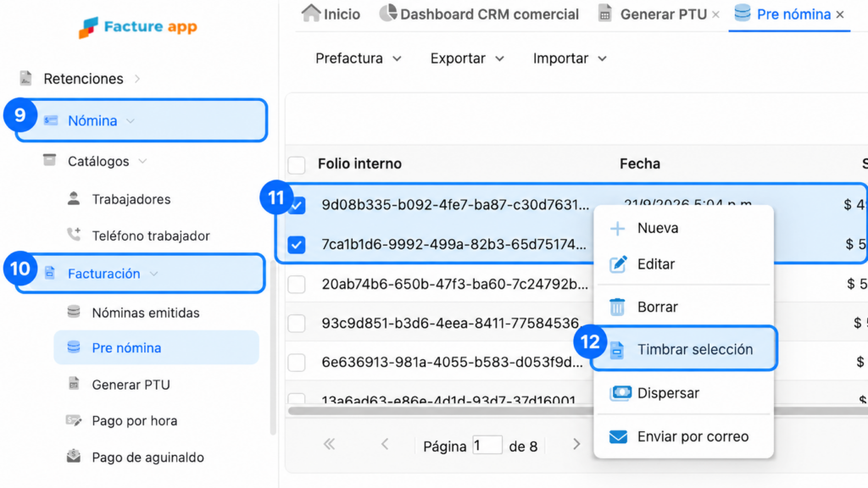868x488 pixels.
Task: Collapse the Catálogos sidebar section
Action: [x=142, y=161]
